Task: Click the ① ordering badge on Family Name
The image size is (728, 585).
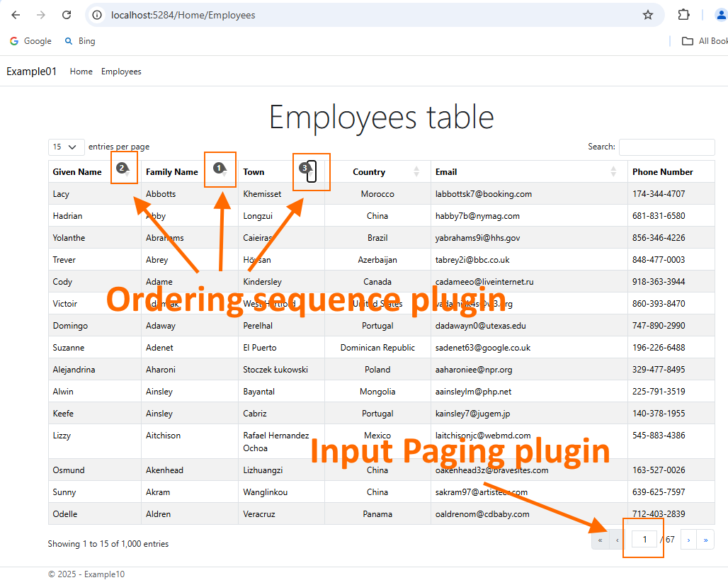Action: (220, 169)
